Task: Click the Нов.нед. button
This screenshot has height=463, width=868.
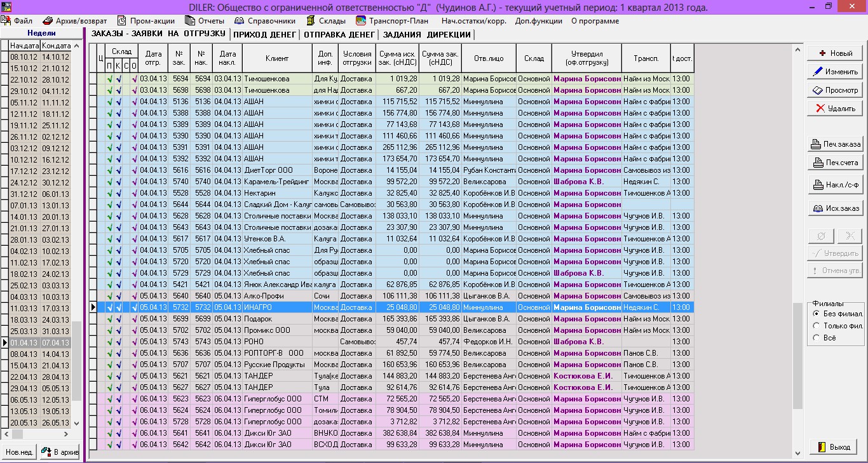Action: click(19, 452)
